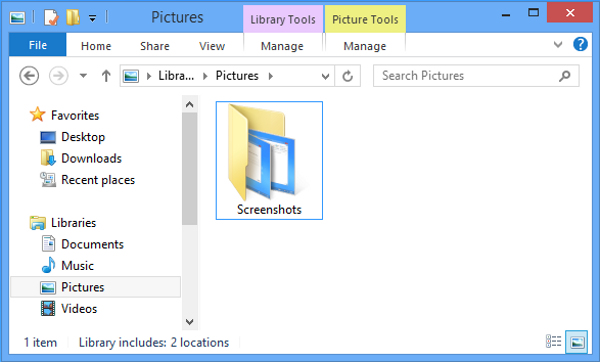Click the search magnifier icon
Image resolution: width=600 pixels, height=362 pixels.
564,76
